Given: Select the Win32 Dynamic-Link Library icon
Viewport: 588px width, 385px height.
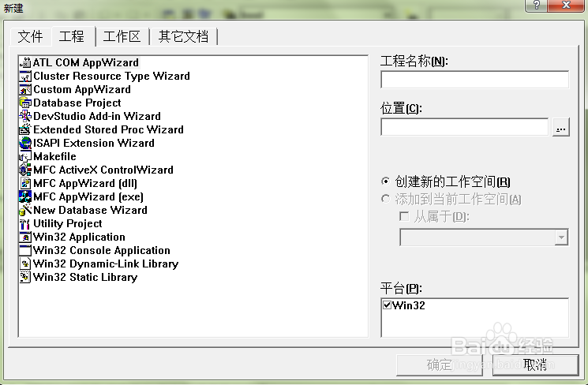Looking at the screenshot, I should (x=25, y=264).
